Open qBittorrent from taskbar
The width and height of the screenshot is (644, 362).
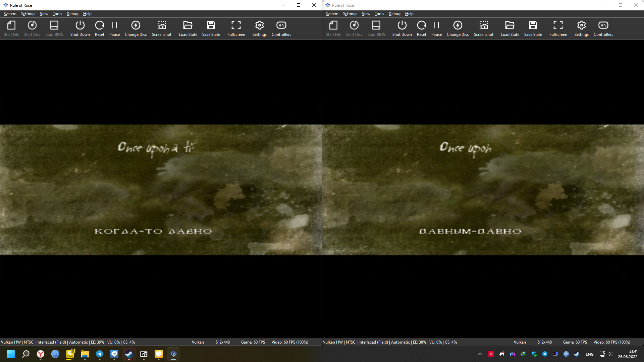(55, 354)
